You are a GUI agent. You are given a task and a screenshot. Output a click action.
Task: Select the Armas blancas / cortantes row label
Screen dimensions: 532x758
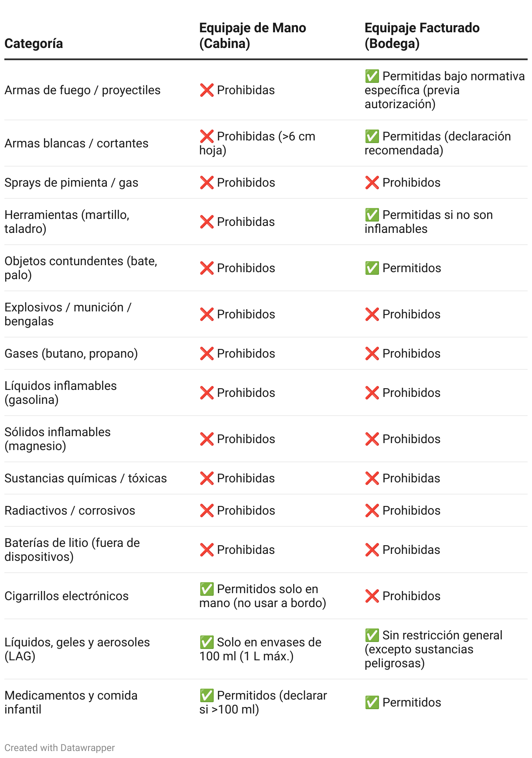pos(76,143)
